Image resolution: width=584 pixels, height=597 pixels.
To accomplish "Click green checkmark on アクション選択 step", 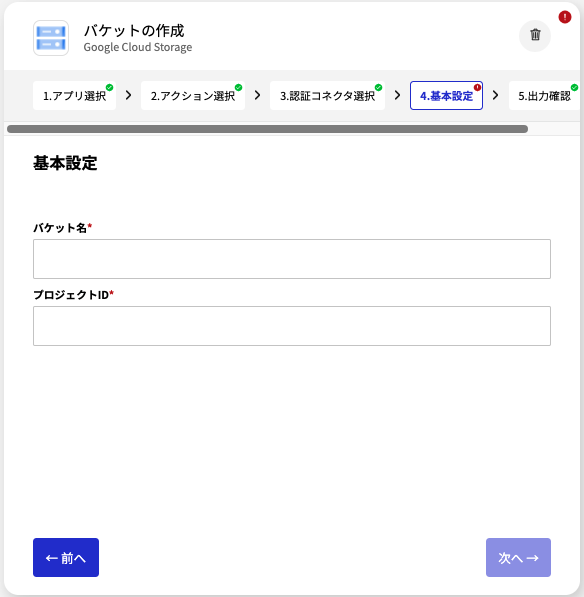I will pyautogui.click(x=238, y=88).
